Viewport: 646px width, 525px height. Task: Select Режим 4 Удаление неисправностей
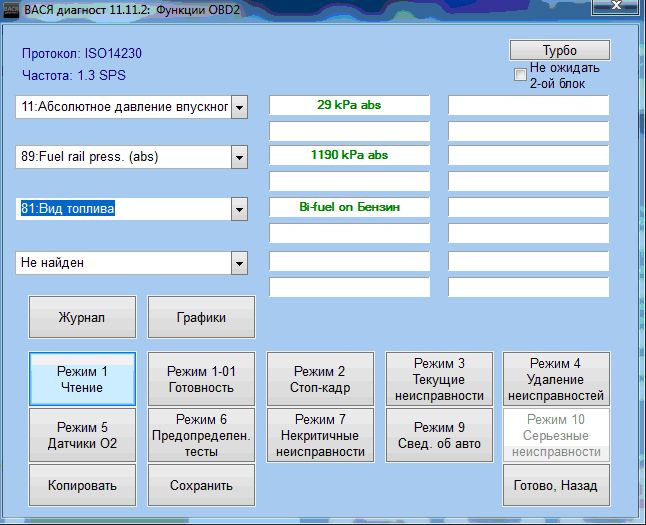tap(556, 379)
